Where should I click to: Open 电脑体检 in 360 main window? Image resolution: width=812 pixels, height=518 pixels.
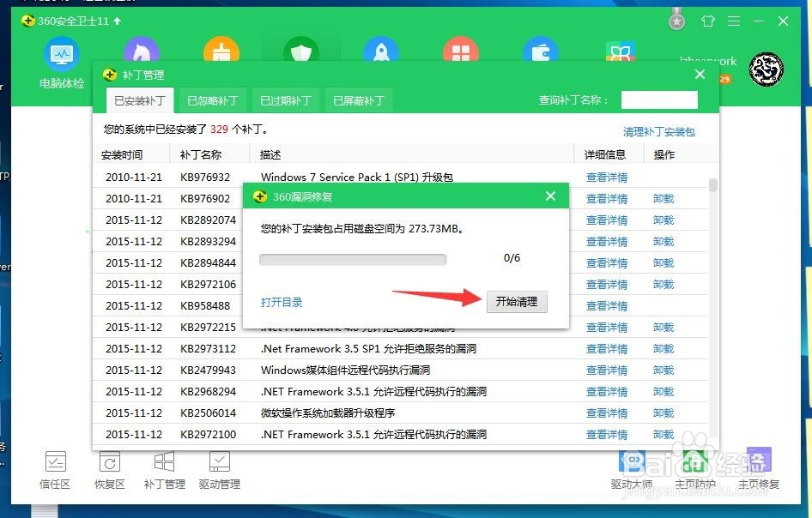pyautogui.click(x=62, y=63)
